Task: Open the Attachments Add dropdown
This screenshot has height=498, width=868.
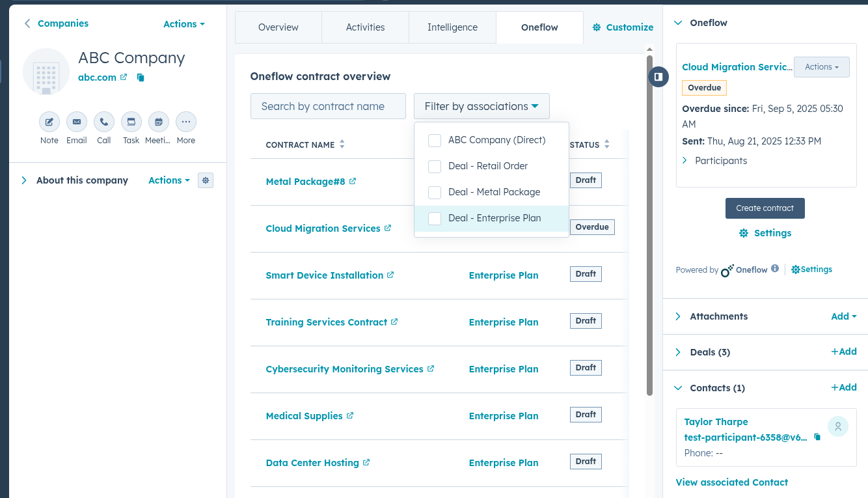Action: click(x=844, y=316)
